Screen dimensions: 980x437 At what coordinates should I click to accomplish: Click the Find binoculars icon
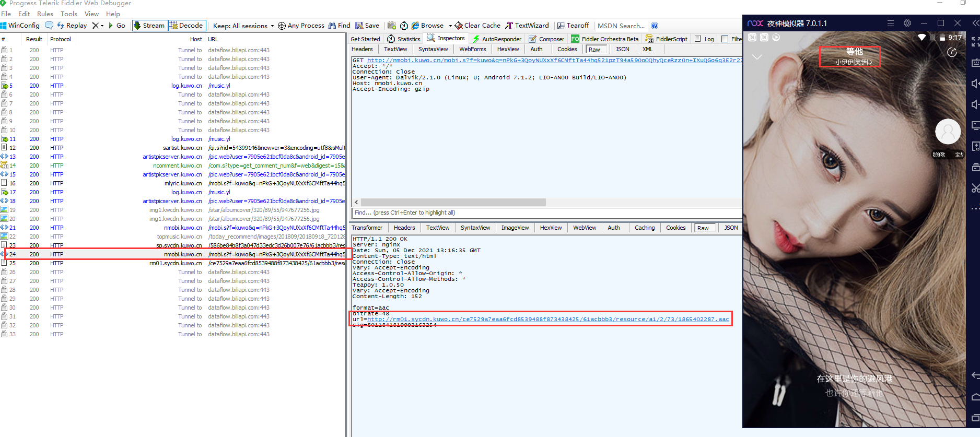(x=332, y=25)
